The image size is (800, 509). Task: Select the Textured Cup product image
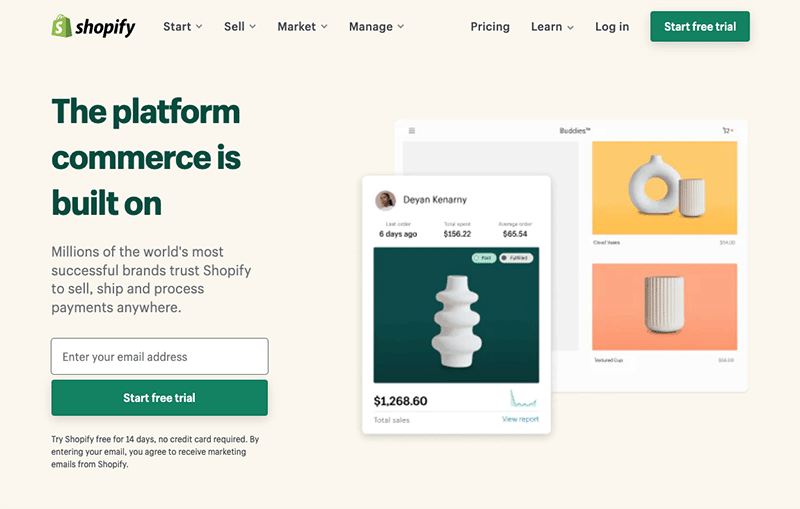pos(664,306)
